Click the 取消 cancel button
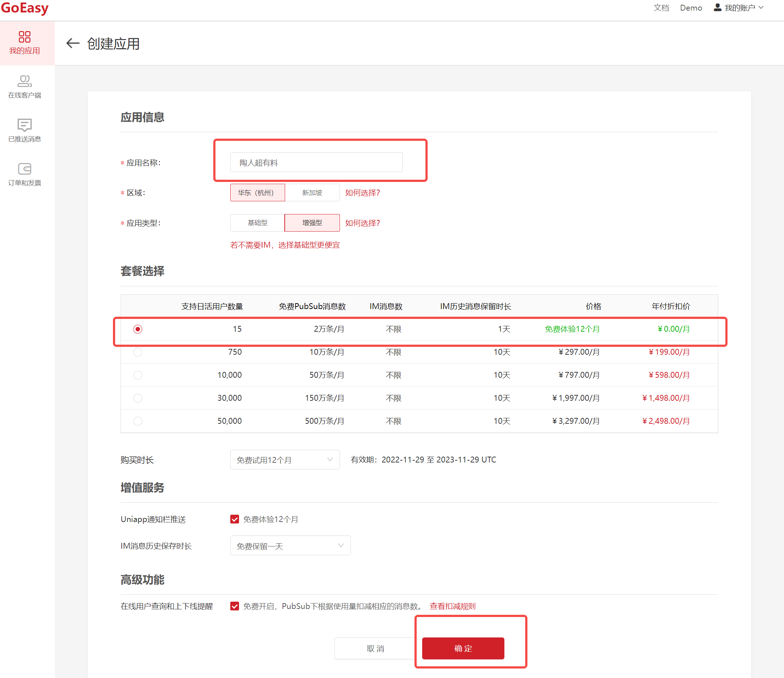 tap(375, 648)
